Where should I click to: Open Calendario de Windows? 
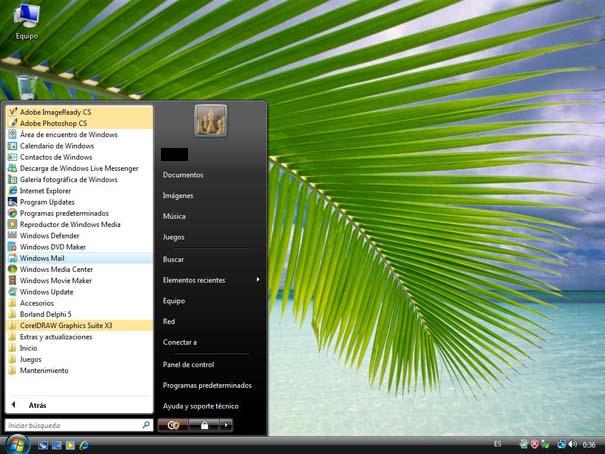click(x=79, y=146)
